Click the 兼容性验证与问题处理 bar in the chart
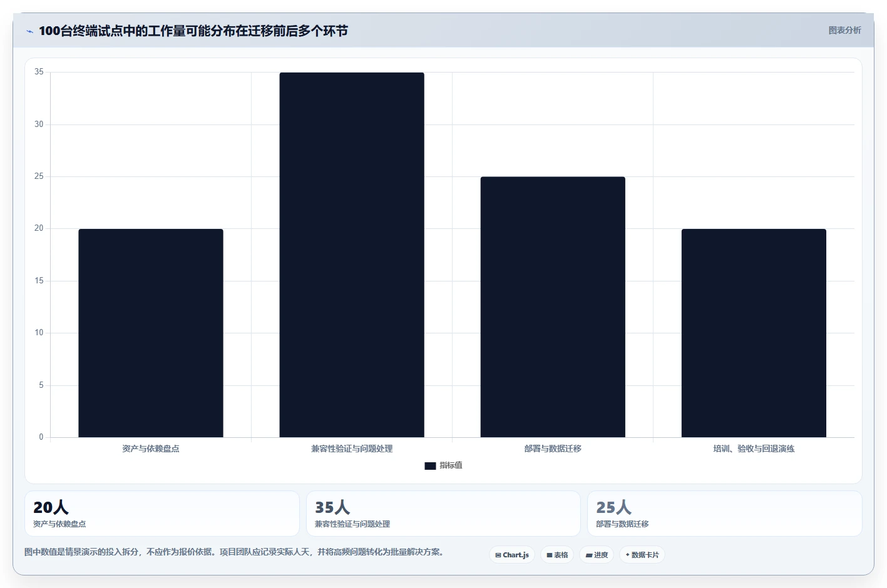 (352, 255)
